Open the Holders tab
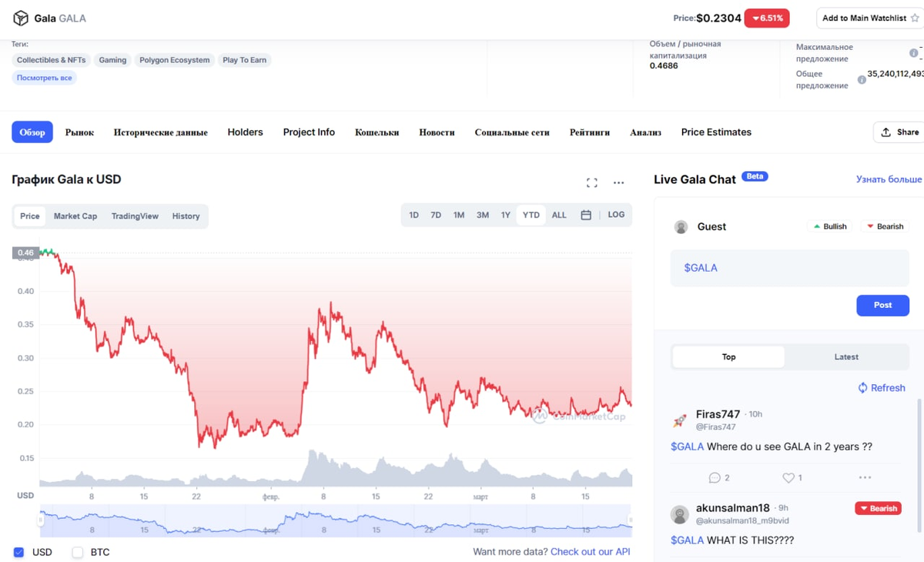 (246, 132)
